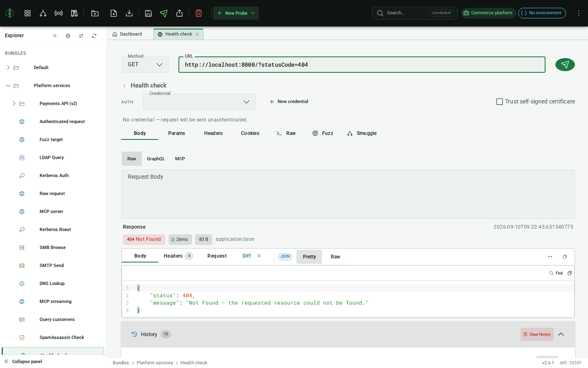Select Raw response view
588x368 pixels.
[335, 257]
